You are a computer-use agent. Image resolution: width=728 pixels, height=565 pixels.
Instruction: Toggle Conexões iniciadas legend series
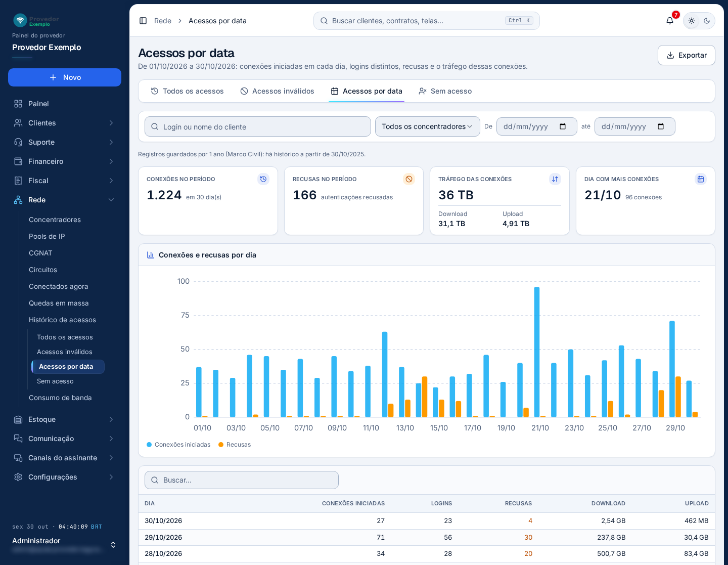pyautogui.click(x=178, y=445)
